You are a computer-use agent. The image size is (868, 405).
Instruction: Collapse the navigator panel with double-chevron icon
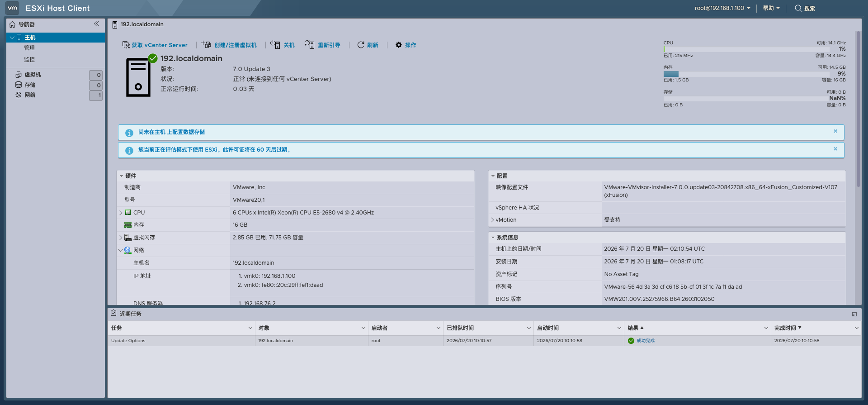pyautogui.click(x=96, y=24)
